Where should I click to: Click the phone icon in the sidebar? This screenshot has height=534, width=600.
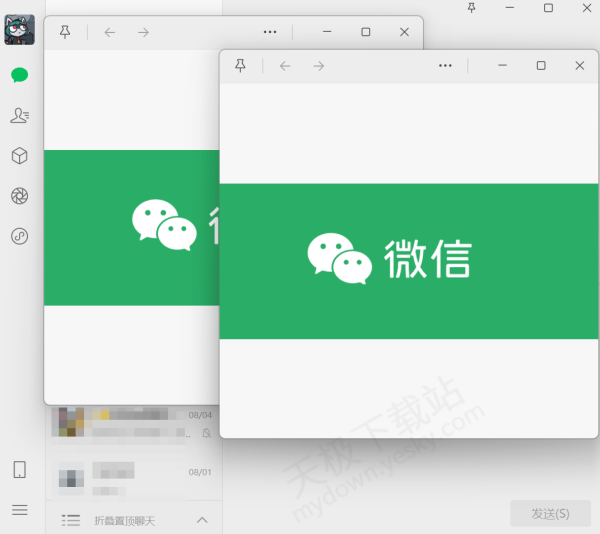[19, 470]
